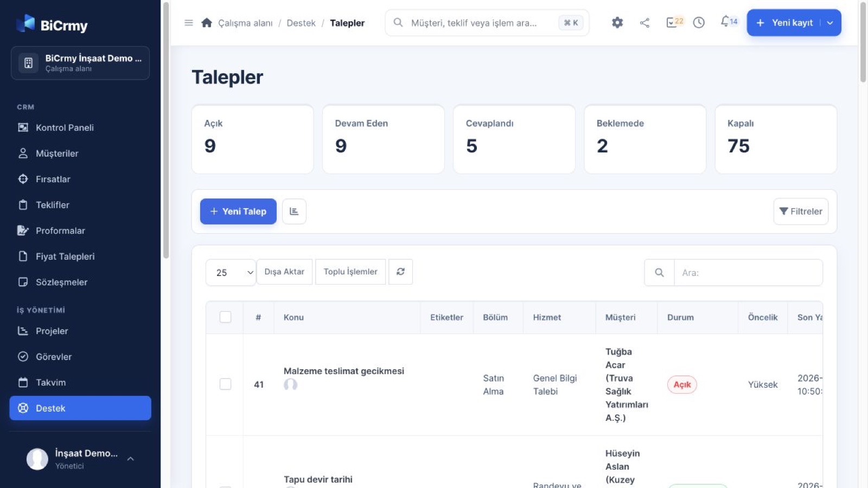The width and height of the screenshot is (868, 488).
Task: Refresh the table with reload icon
Action: point(400,272)
